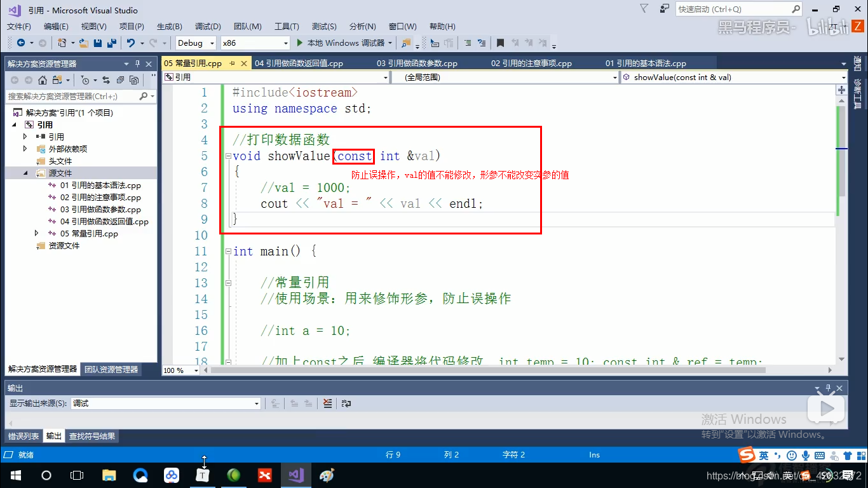Click the notifications flag icon in title bar
868x488 pixels.
[x=644, y=9]
